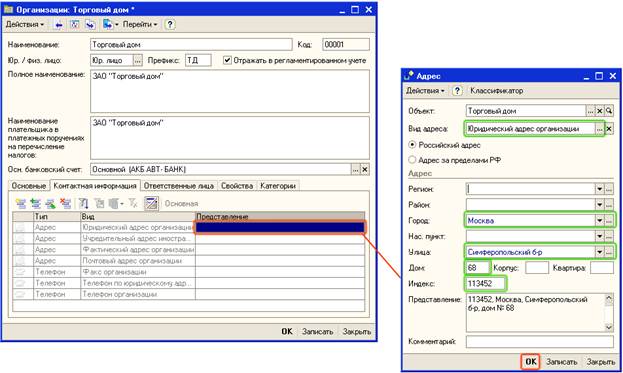The width and height of the screenshot is (623, 373).
Task: Select the Российский адрес radio button
Action: pyautogui.click(x=412, y=145)
